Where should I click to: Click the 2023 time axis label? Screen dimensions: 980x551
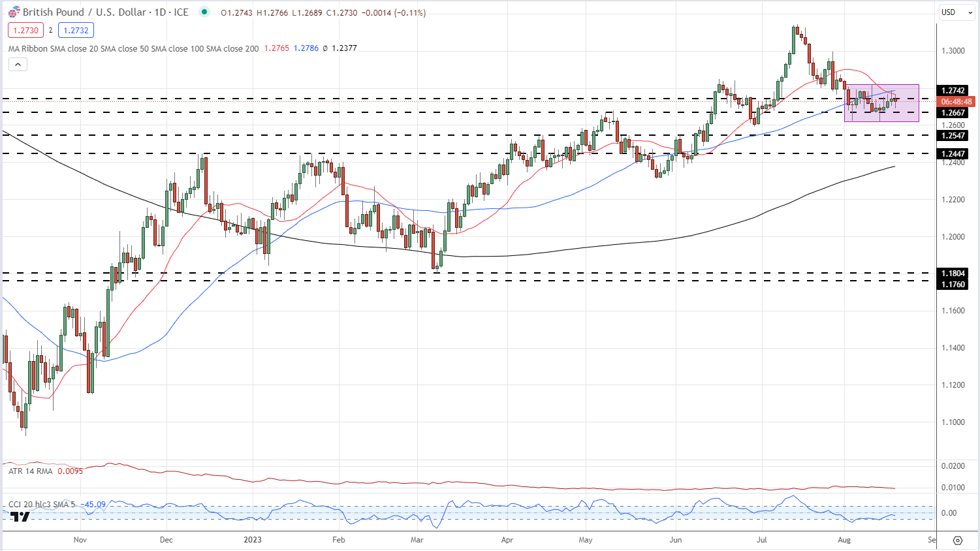click(x=253, y=540)
